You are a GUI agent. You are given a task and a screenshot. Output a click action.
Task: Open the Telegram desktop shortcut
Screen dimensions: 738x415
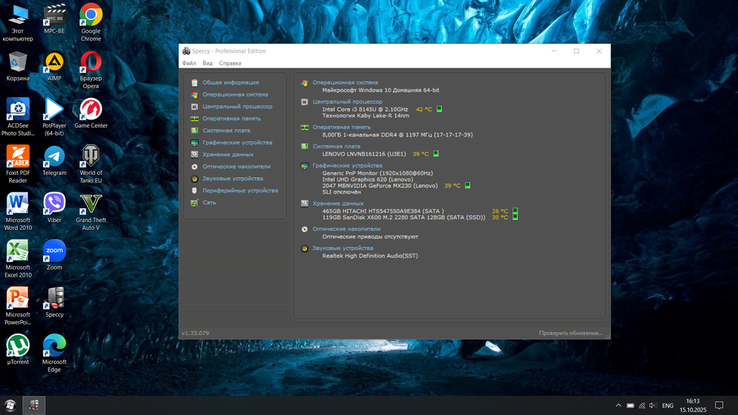pos(54,161)
